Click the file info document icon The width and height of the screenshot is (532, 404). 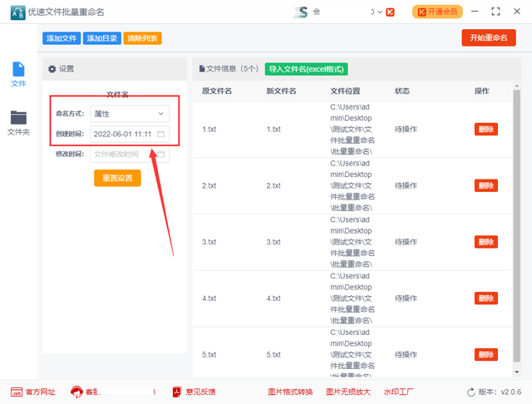click(x=202, y=69)
